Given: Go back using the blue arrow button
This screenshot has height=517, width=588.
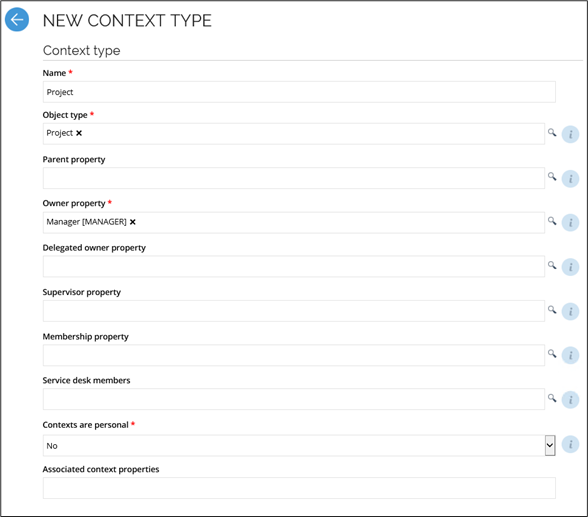Looking at the screenshot, I should click(x=17, y=19).
